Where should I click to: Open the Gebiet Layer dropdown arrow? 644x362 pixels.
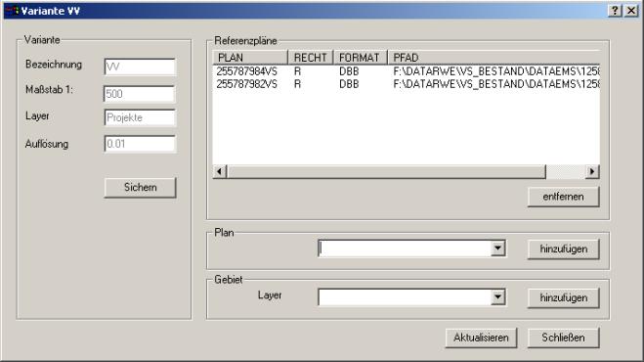pos(497,297)
